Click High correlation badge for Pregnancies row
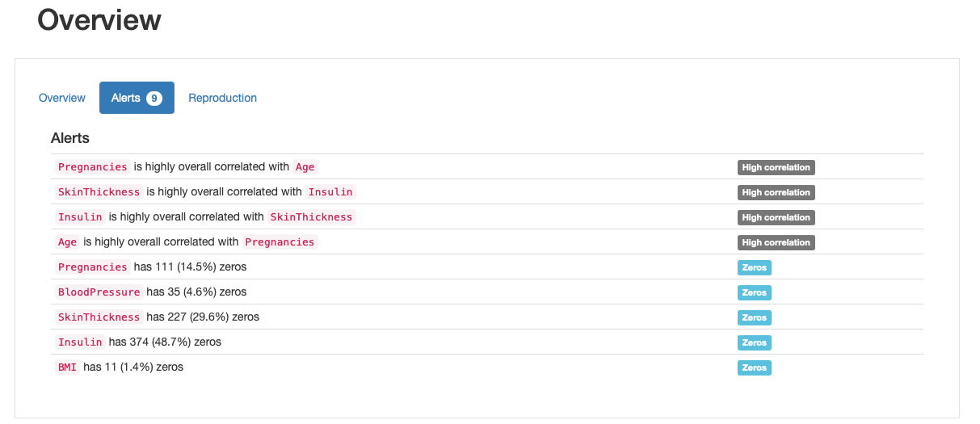 pos(776,168)
